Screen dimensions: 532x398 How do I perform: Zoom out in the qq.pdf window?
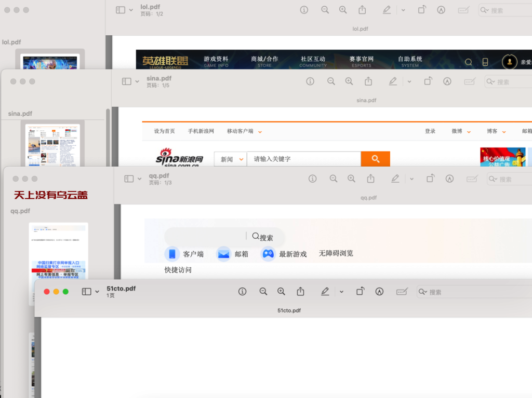[x=334, y=179]
